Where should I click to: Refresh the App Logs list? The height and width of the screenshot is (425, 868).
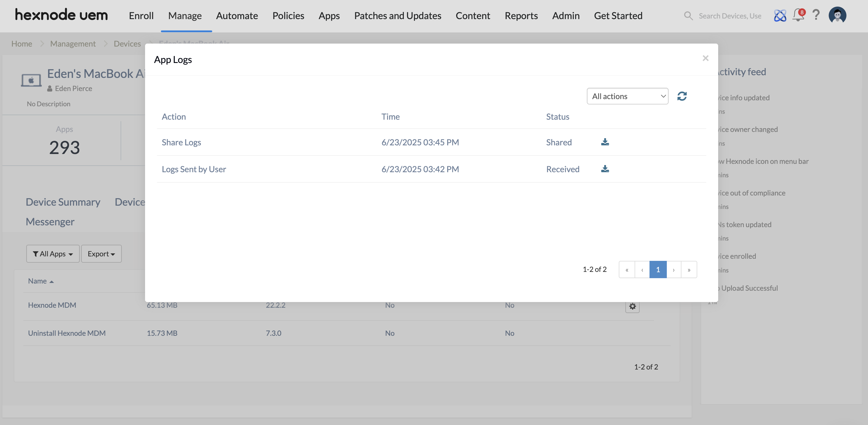(682, 96)
